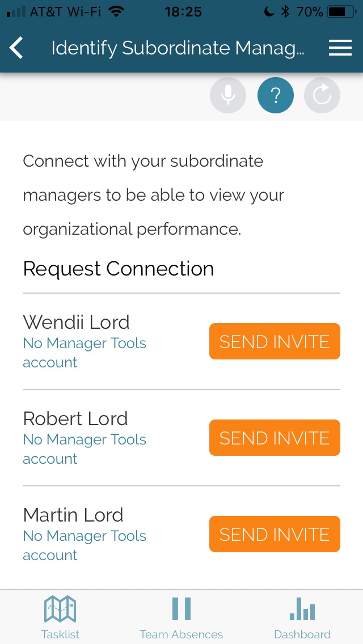Image resolution: width=363 pixels, height=644 pixels.
Task: Select Robert Lord's name
Action: [x=75, y=418]
